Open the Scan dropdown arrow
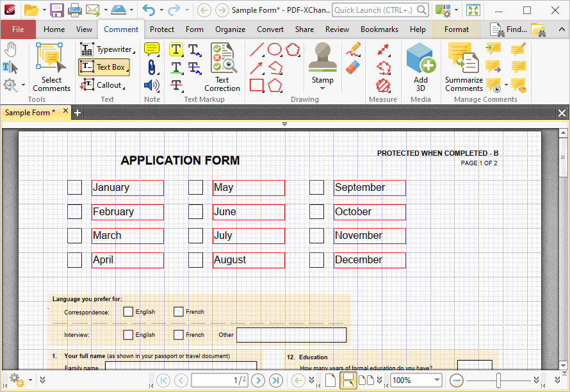Image resolution: width=570 pixels, height=392 pixels. pos(131,10)
